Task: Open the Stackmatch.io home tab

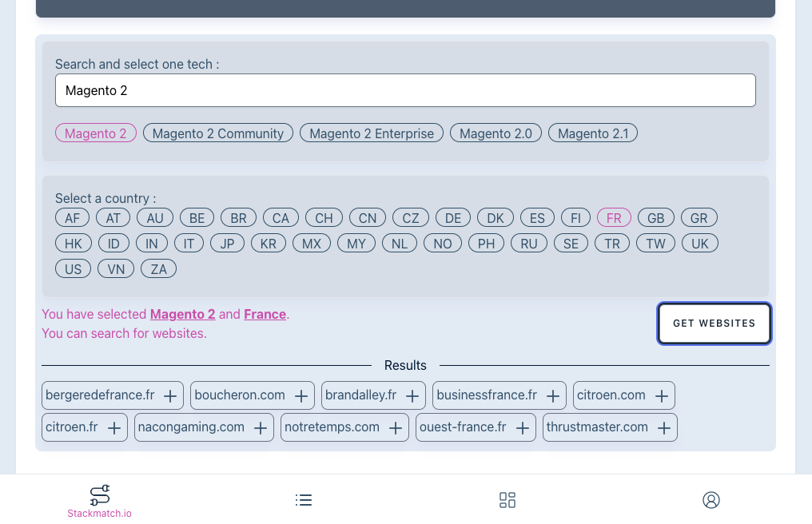Action: [x=99, y=501]
